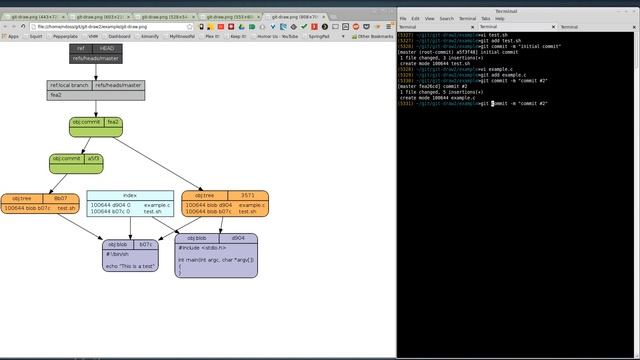Bookmark this page with the star icon
The width and height of the screenshot is (640, 360).
189,27
